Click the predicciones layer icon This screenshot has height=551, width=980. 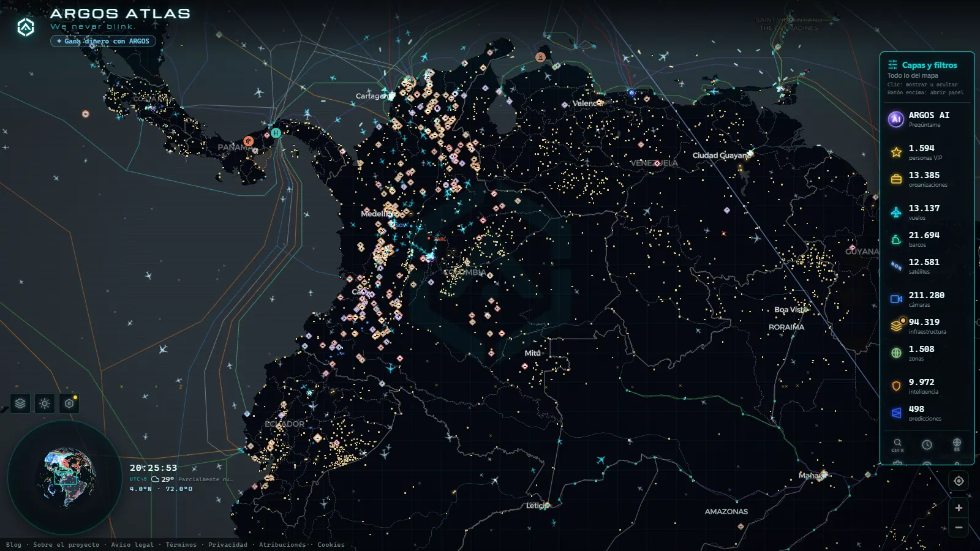pyautogui.click(x=896, y=413)
